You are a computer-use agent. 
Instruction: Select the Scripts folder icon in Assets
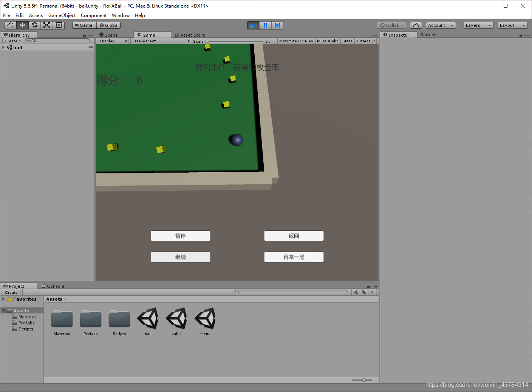point(119,319)
